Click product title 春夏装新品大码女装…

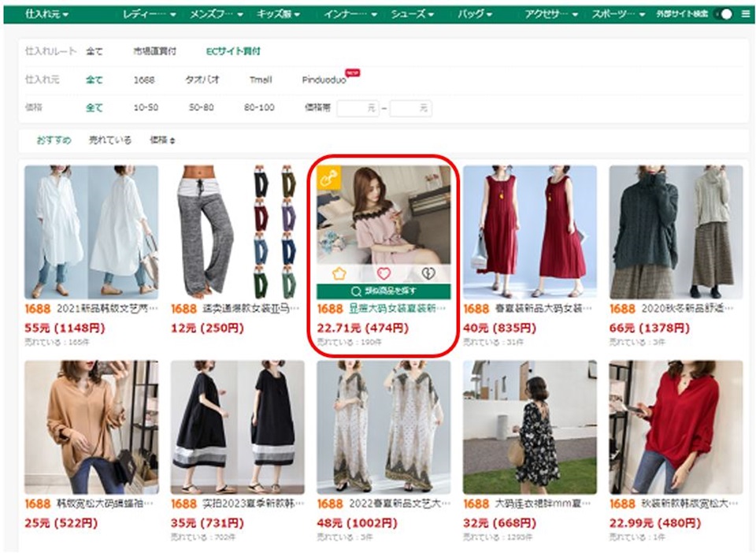543,309
